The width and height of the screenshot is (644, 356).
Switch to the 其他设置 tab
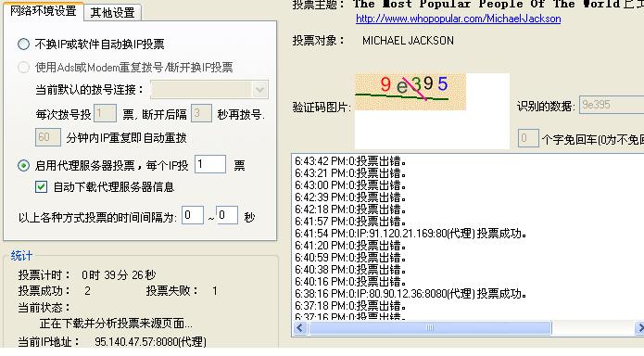[x=112, y=12]
